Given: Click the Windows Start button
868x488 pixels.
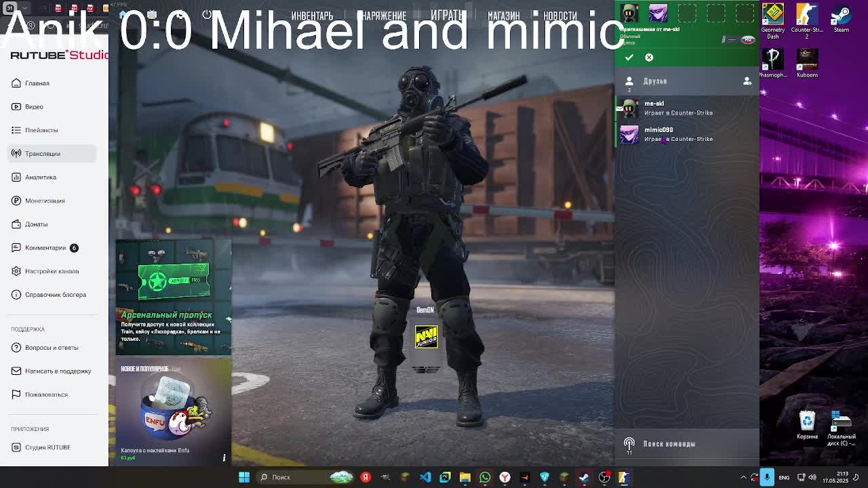Looking at the screenshot, I should (x=244, y=477).
